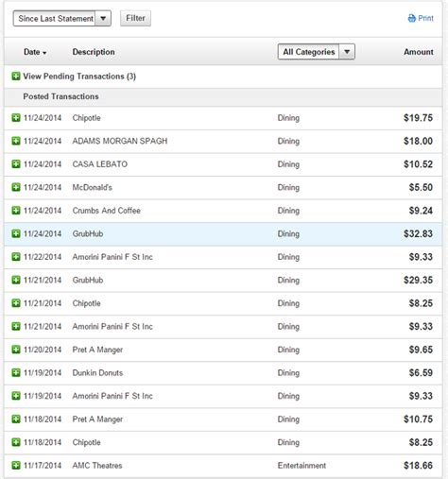
Task: Expand the Crumbs And Coffee row plus icon
Action: [x=16, y=211]
